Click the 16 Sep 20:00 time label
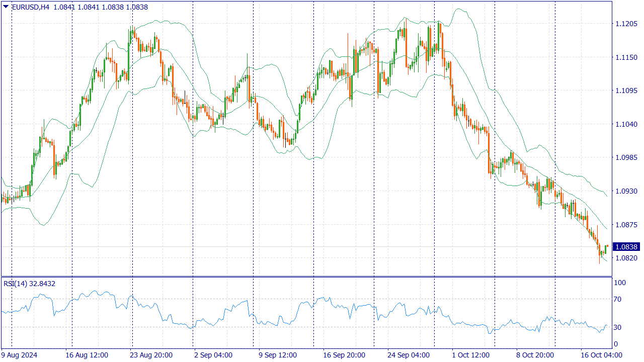This screenshot has width=644, height=362. (x=344, y=354)
